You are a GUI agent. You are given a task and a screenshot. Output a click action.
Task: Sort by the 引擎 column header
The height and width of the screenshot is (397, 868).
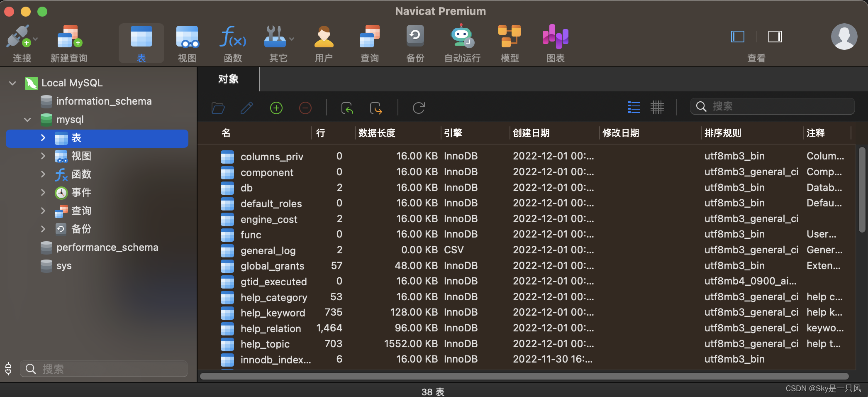[x=453, y=133]
